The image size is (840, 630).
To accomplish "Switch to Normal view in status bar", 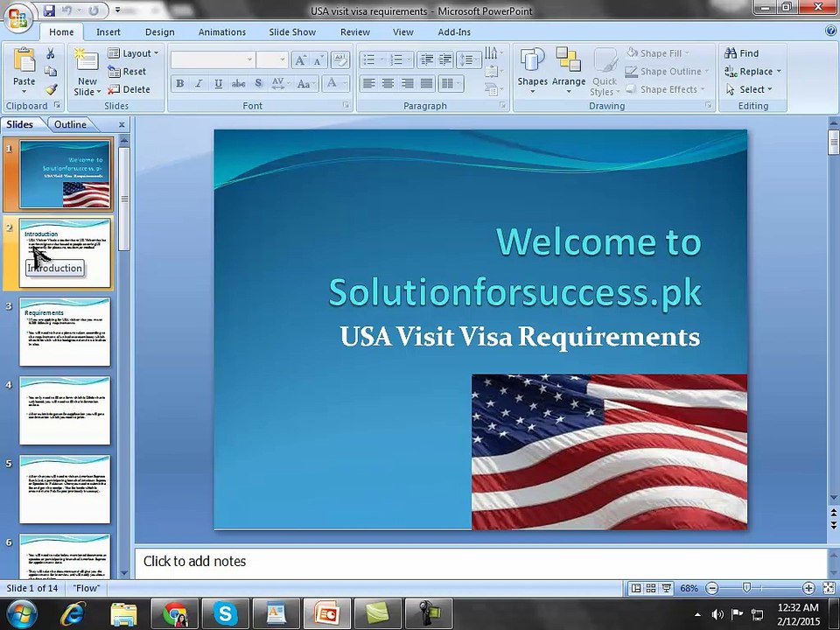I will (x=636, y=588).
